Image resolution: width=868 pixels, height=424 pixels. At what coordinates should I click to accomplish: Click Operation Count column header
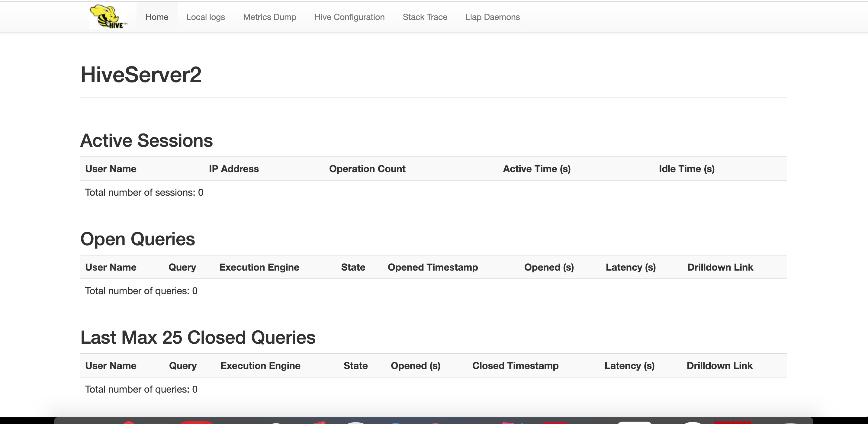pos(367,169)
